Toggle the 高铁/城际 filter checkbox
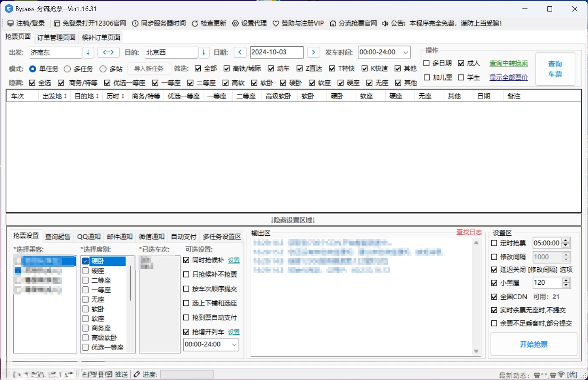Image resolution: width=588 pixels, height=380 pixels. [x=227, y=69]
